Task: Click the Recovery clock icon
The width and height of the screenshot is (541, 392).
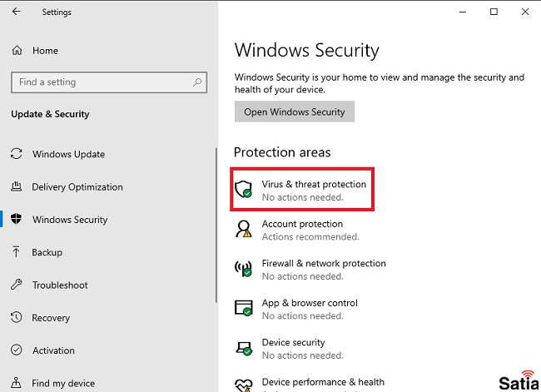Action: click(16, 317)
